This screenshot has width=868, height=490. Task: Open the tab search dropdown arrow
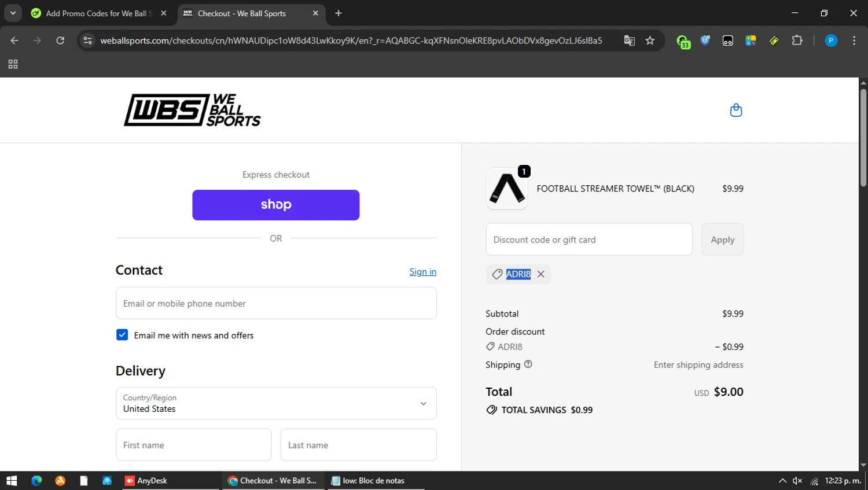[x=12, y=13]
